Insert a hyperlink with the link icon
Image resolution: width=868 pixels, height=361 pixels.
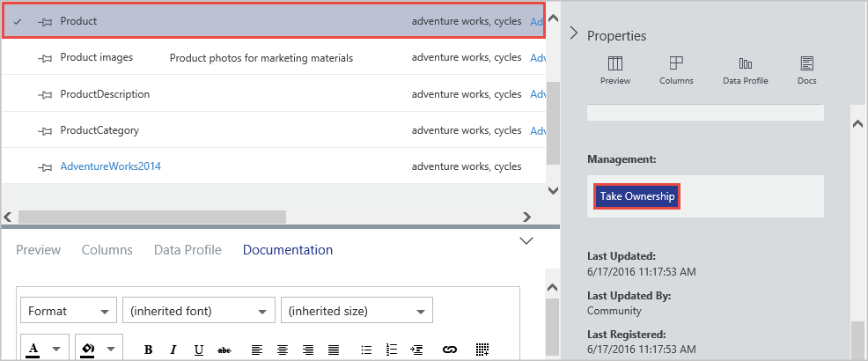(x=450, y=350)
